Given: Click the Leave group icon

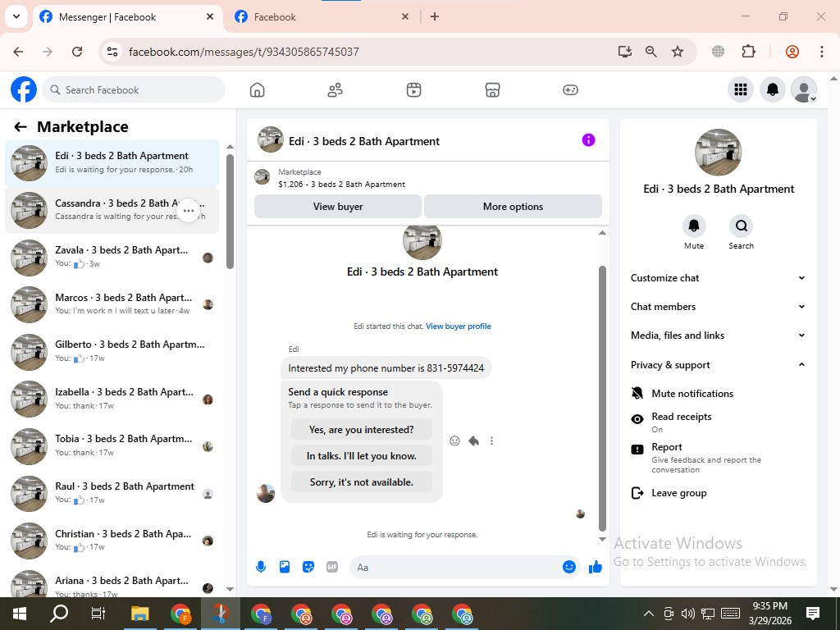Looking at the screenshot, I should (637, 493).
